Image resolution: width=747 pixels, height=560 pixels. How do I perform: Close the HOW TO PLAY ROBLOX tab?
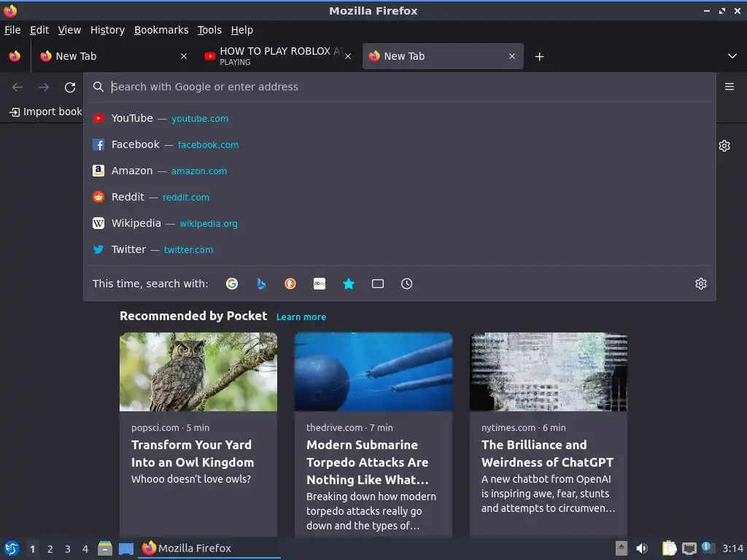point(348,56)
